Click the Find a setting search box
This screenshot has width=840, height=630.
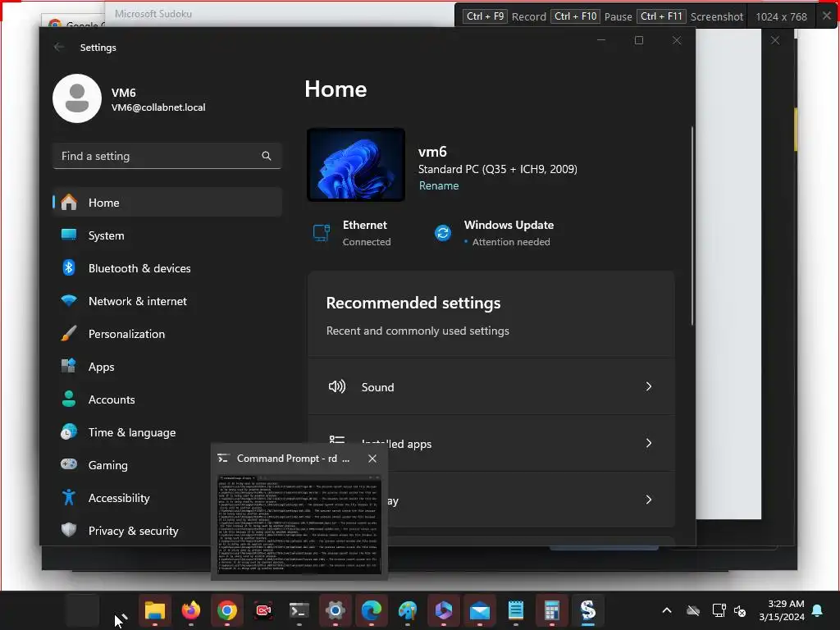[x=167, y=156]
